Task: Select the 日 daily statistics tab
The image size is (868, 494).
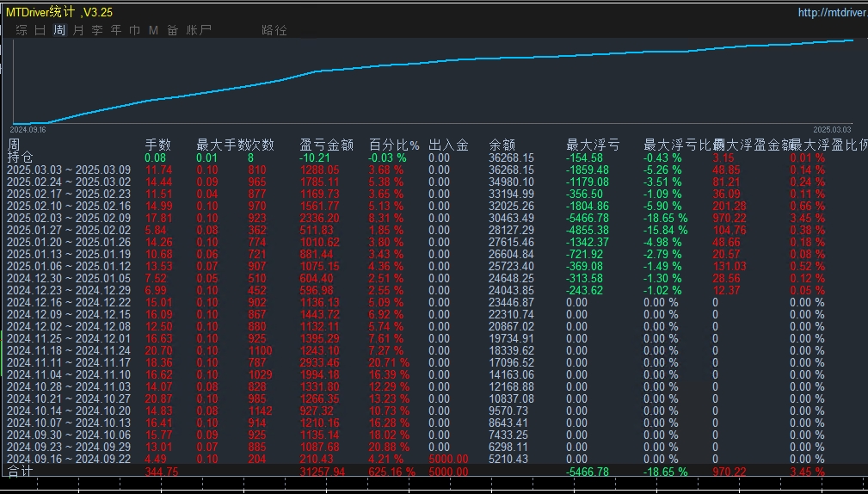Action: [x=40, y=30]
